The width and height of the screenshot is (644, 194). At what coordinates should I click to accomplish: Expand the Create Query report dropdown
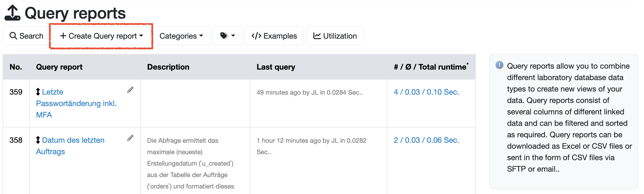tap(102, 36)
